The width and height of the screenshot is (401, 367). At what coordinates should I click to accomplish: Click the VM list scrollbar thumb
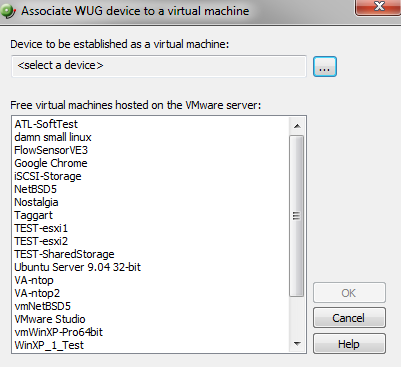click(x=296, y=216)
